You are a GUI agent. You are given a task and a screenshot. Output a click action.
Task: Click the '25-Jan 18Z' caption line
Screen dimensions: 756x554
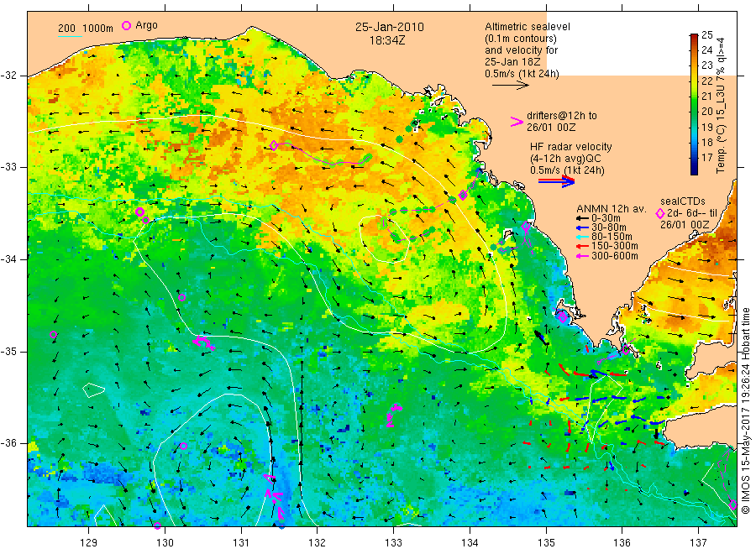[512, 61]
